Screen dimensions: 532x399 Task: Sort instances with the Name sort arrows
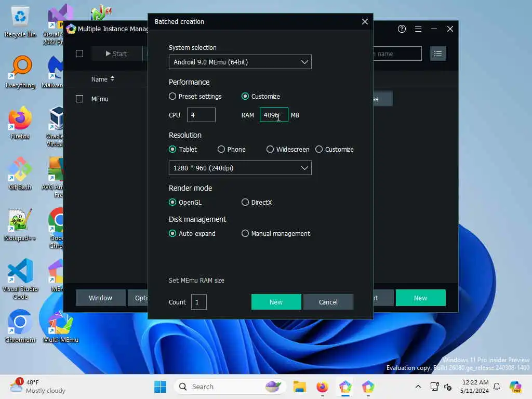[112, 79]
